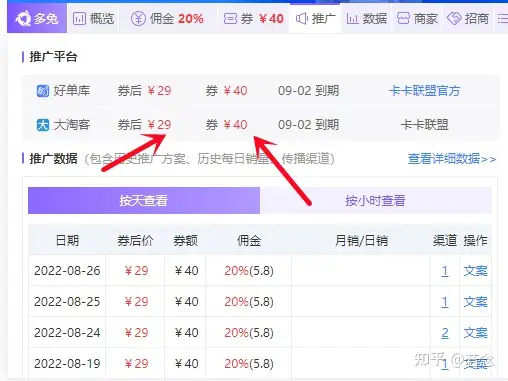This screenshot has height=381, width=508.
Task: Click the 大淘客 platform icon
Action: click(x=43, y=125)
